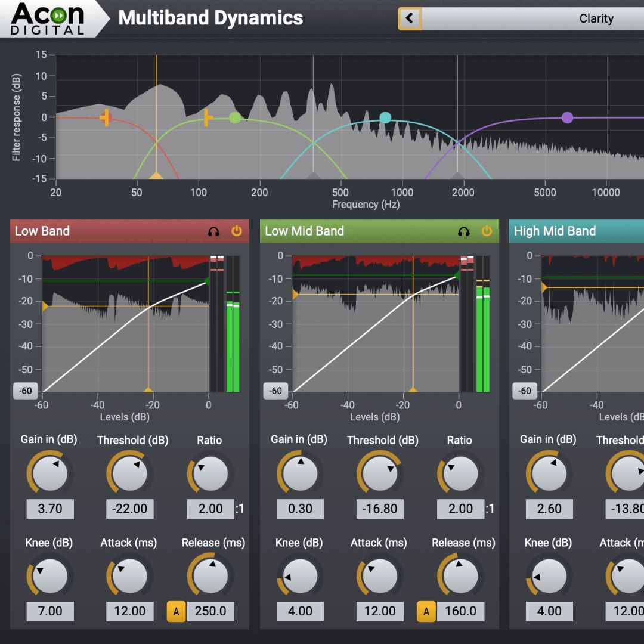Select the purple High Band node
Screen dimensions: 644x644
pos(567,118)
